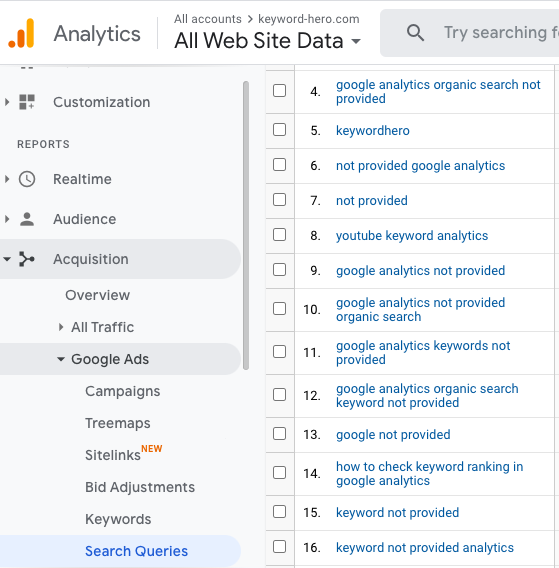Collapse the Acquisition section arrow

(7, 259)
